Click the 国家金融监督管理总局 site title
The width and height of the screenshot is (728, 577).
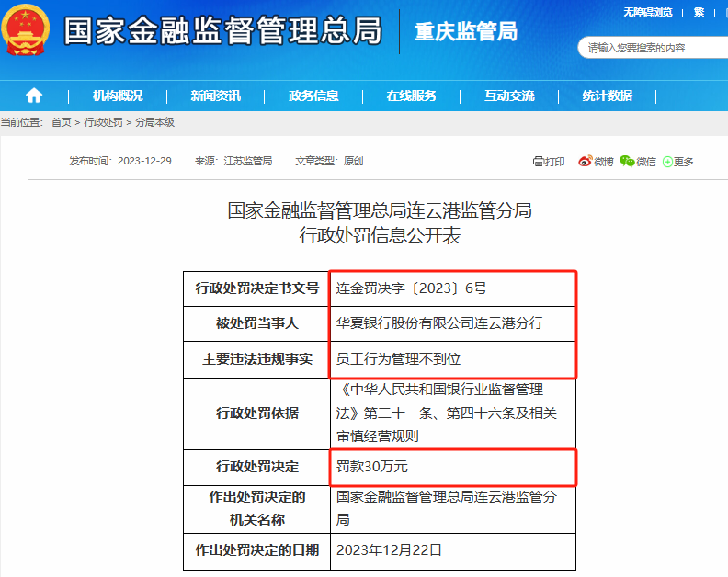point(222,31)
